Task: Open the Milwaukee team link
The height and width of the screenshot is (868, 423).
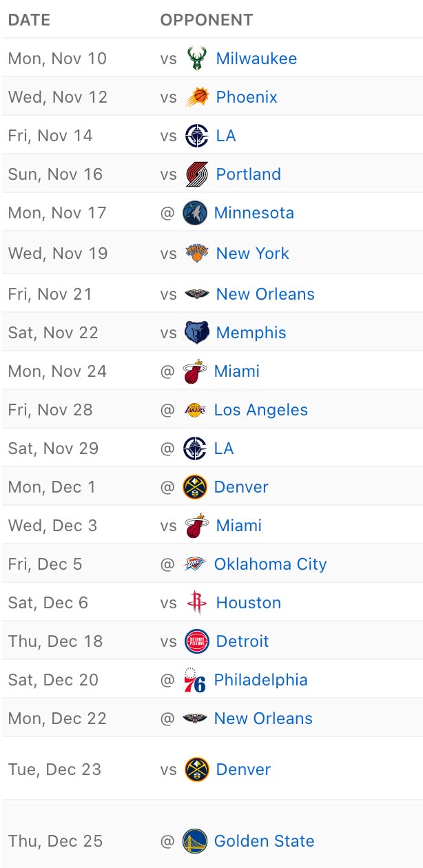Action: [256, 59]
